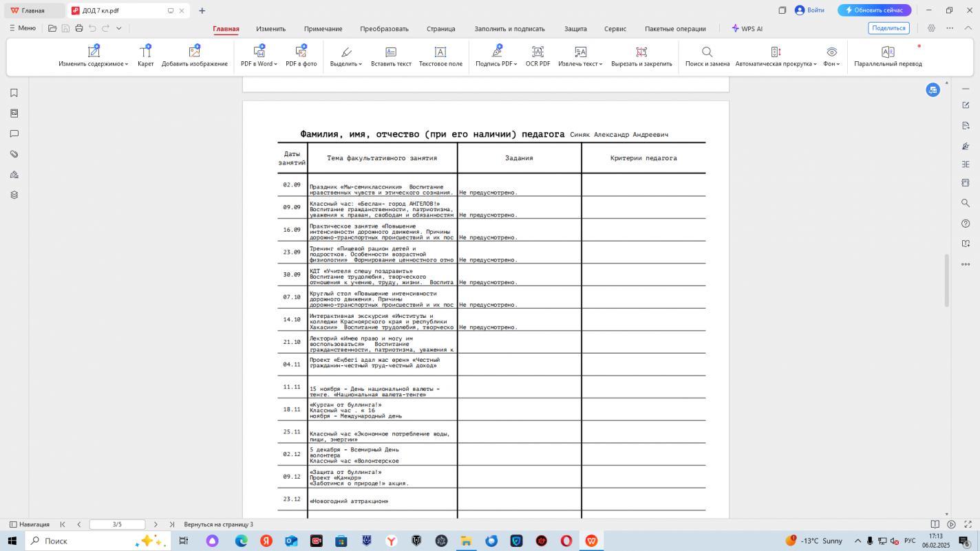This screenshot has height=551, width=980.
Task: Open Search and replace (Поиск и замена)
Action: 707,52
